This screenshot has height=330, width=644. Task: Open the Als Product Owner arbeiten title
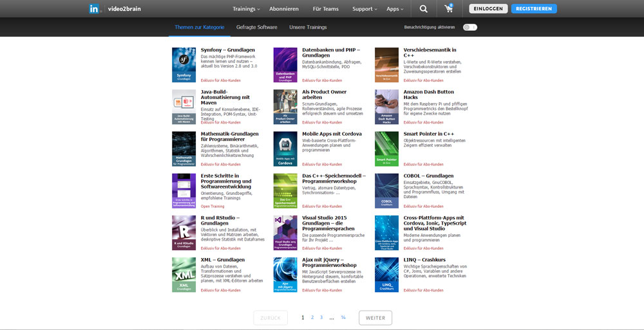pyautogui.click(x=325, y=95)
